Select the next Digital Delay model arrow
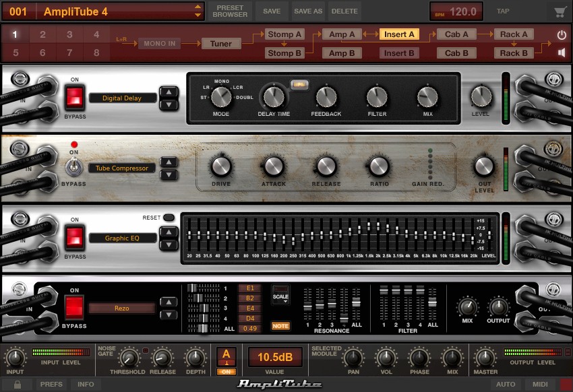573x392 pixels. (x=169, y=105)
